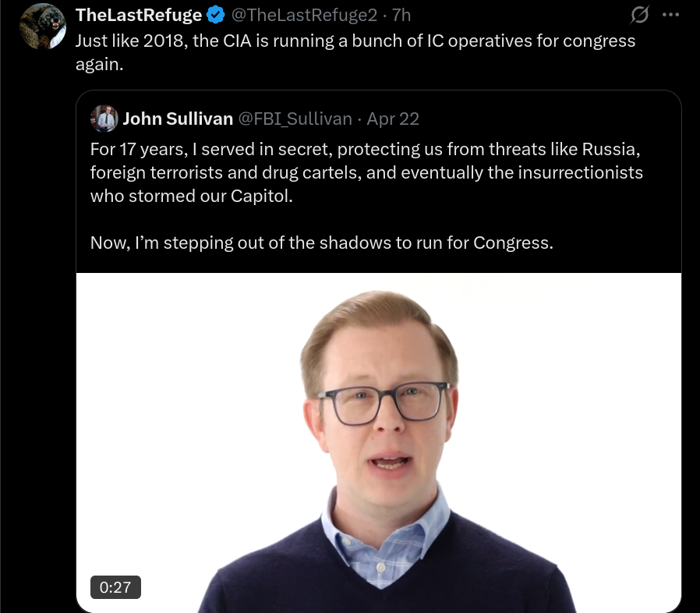Open the Apr 22 quoted post date

393,119
